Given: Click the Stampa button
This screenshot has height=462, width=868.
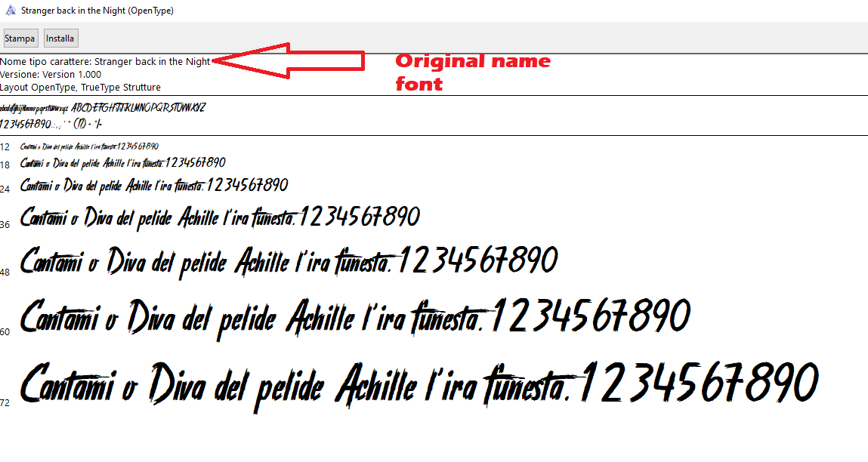Looking at the screenshot, I should pos(20,38).
